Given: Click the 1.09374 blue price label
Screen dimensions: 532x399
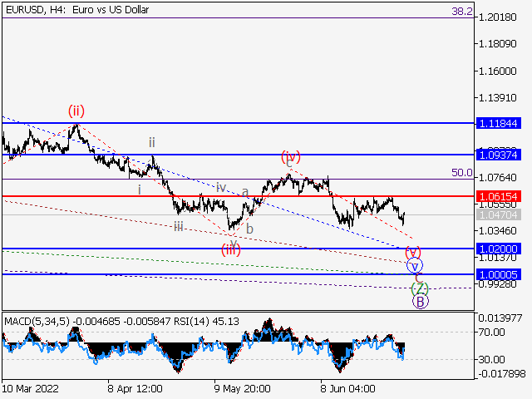Looking at the screenshot, I should pos(499,155).
